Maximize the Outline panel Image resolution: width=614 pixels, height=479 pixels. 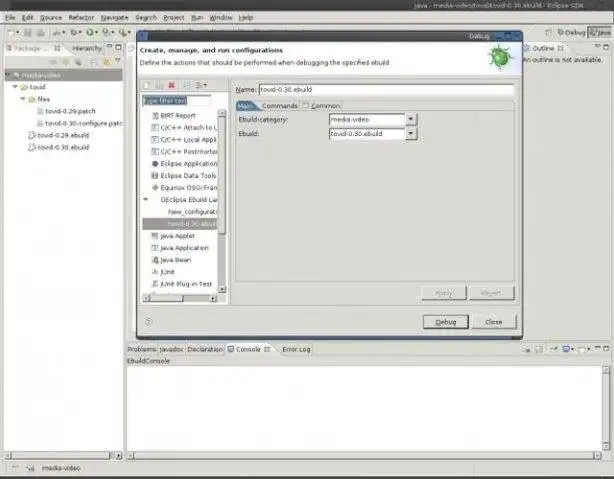point(606,47)
